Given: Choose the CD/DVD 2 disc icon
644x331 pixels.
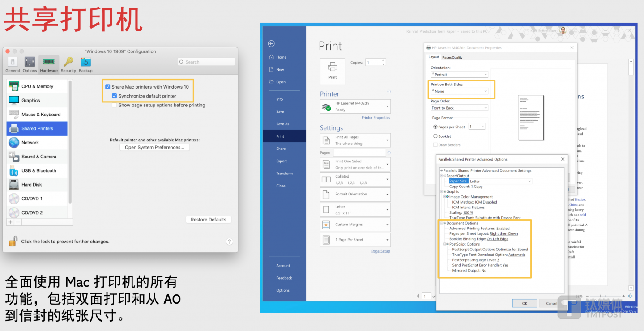Looking at the screenshot, I should point(14,212).
